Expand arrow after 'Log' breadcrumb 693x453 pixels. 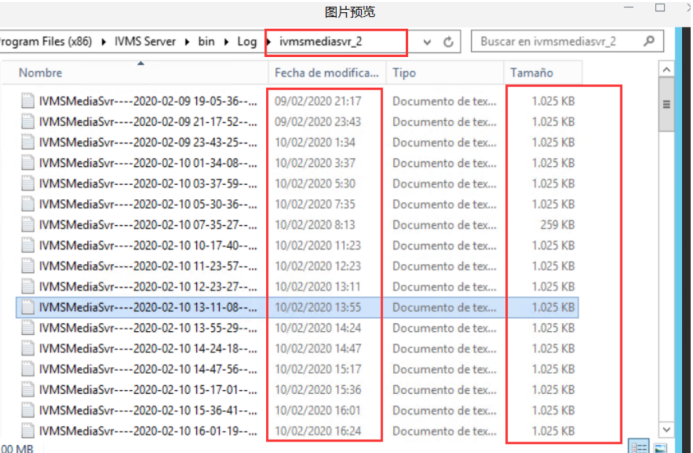coord(269,42)
